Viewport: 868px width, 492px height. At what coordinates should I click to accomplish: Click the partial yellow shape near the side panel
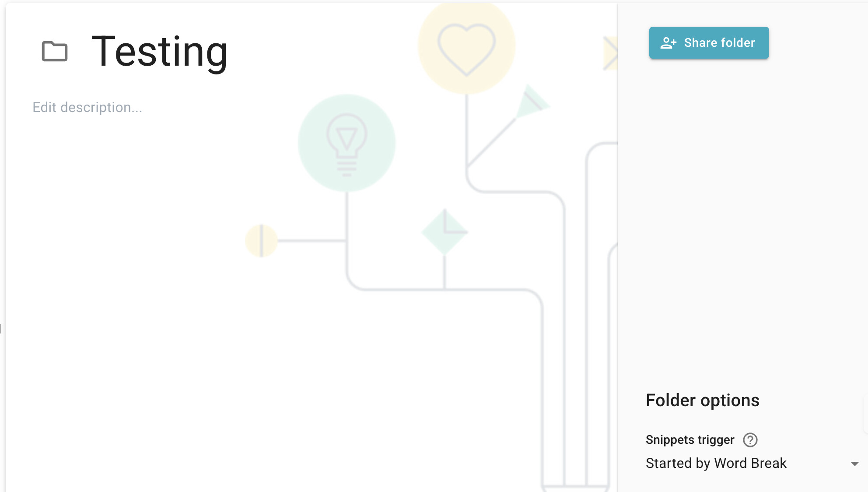[611, 53]
